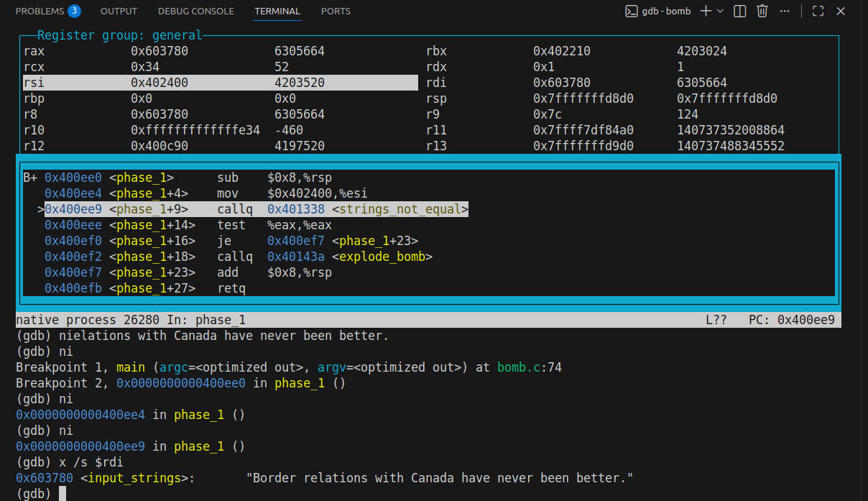
Task: Close the bottom panel
Action: tap(841, 11)
